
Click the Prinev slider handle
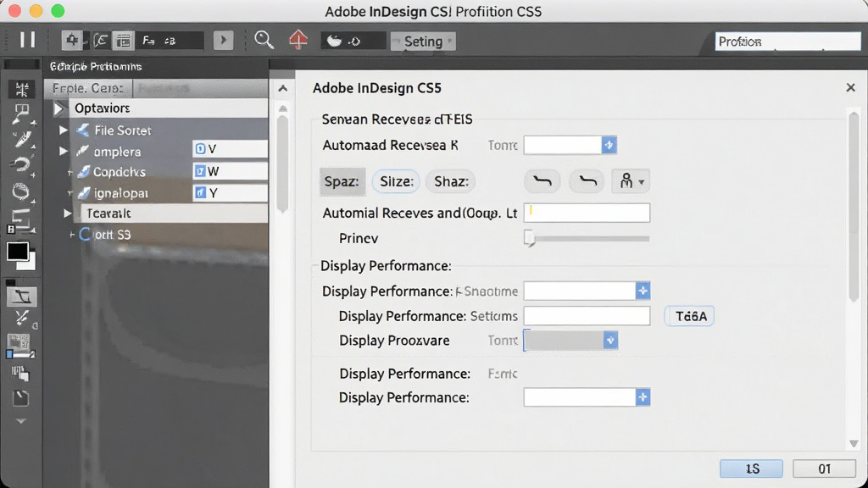point(529,238)
